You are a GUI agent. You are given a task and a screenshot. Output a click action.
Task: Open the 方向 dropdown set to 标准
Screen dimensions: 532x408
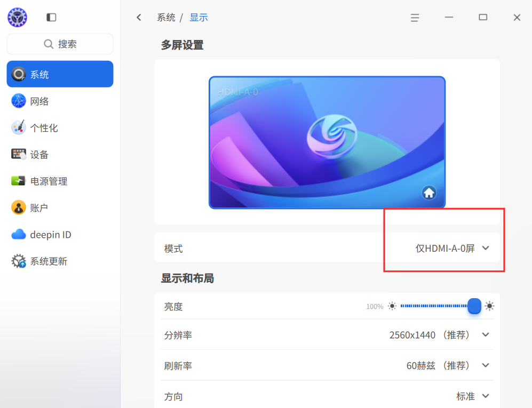click(x=473, y=396)
